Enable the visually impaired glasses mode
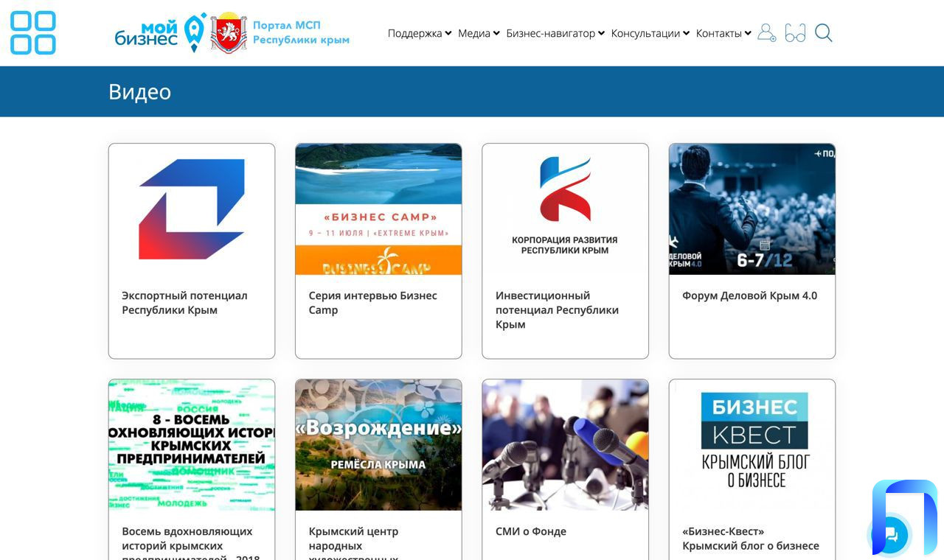The height and width of the screenshot is (560, 944). point(795,33)
